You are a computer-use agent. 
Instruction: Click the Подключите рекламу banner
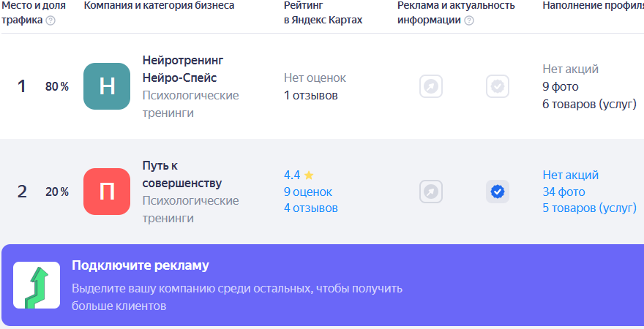[x=322, y=285]
